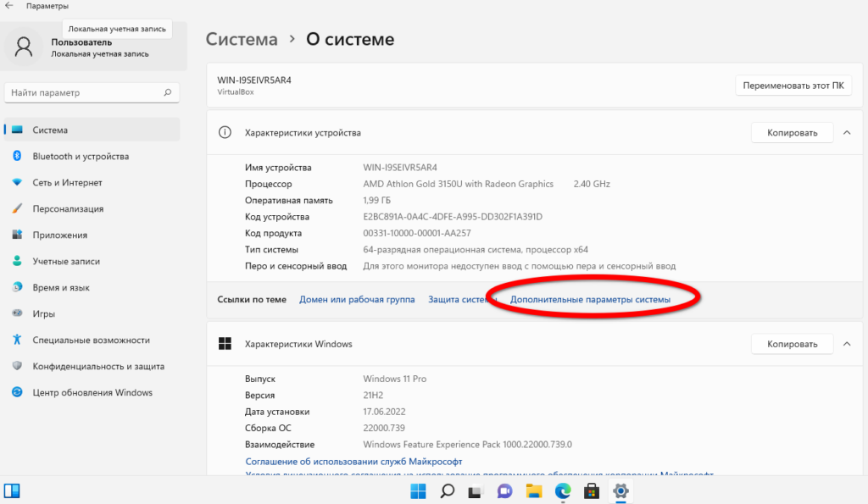
Task: Open Учетные записи settings
Action: coord(92,261)
